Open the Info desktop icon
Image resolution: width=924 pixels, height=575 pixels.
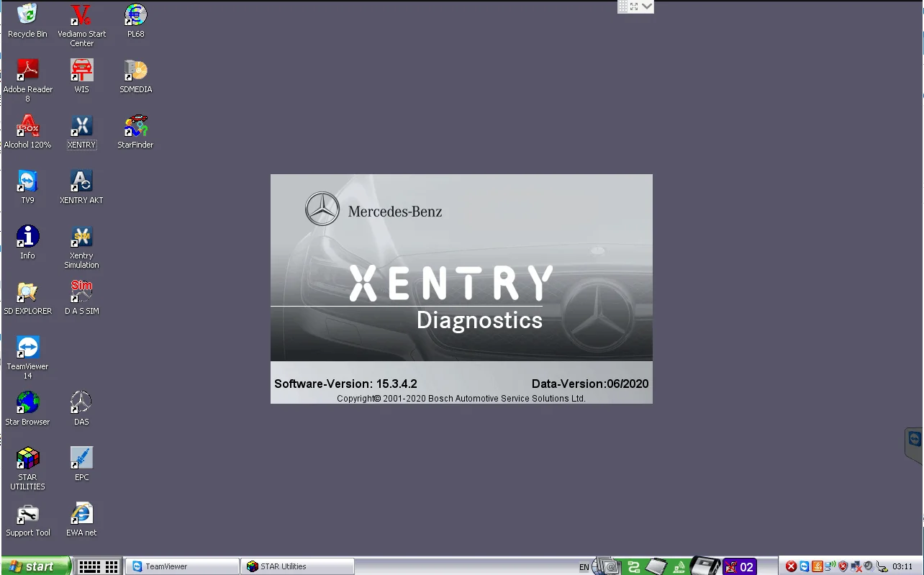tap(27, 243)
